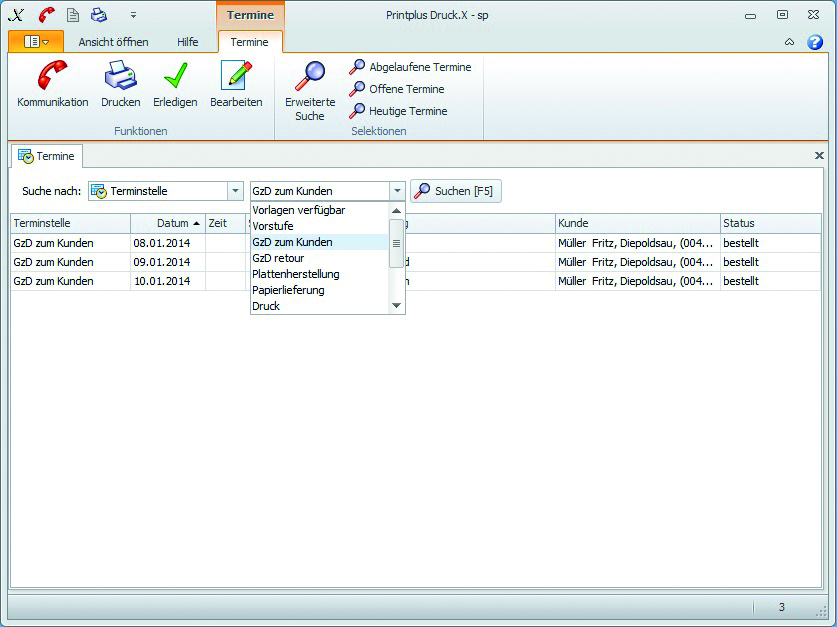The image size is (837, 627).
Task: Click the Drucken printer icon
Action: 120,77
